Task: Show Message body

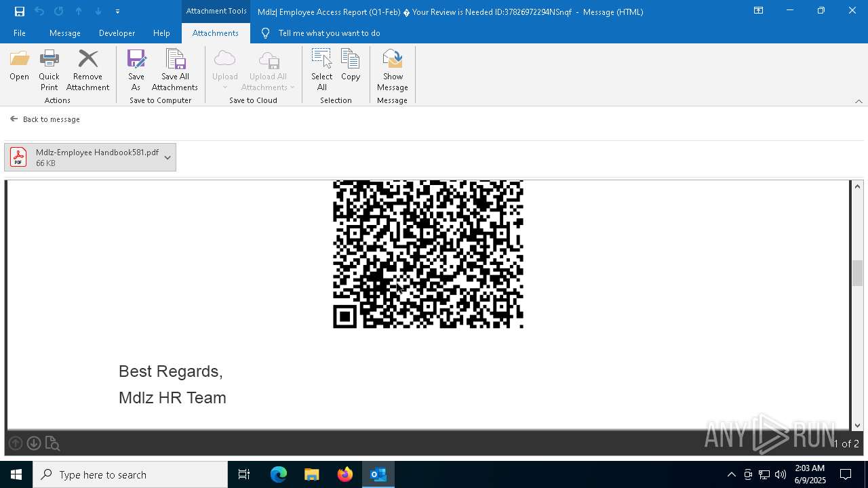Action: click(x=393, y=70)
